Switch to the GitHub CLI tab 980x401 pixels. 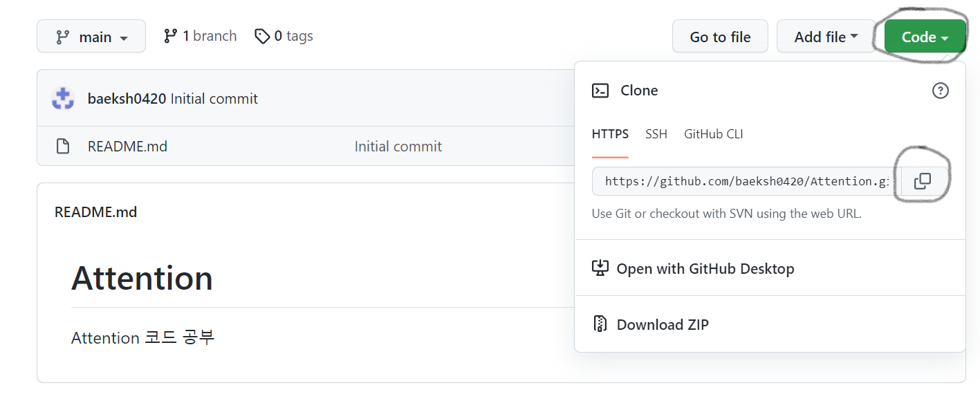[x=714, y=134]
